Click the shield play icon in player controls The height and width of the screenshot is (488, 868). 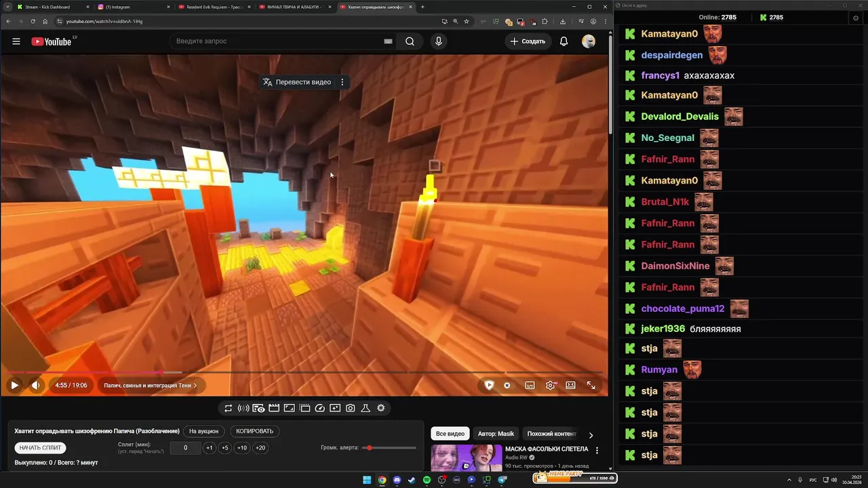pyautogui.click(x=489, y=385)
